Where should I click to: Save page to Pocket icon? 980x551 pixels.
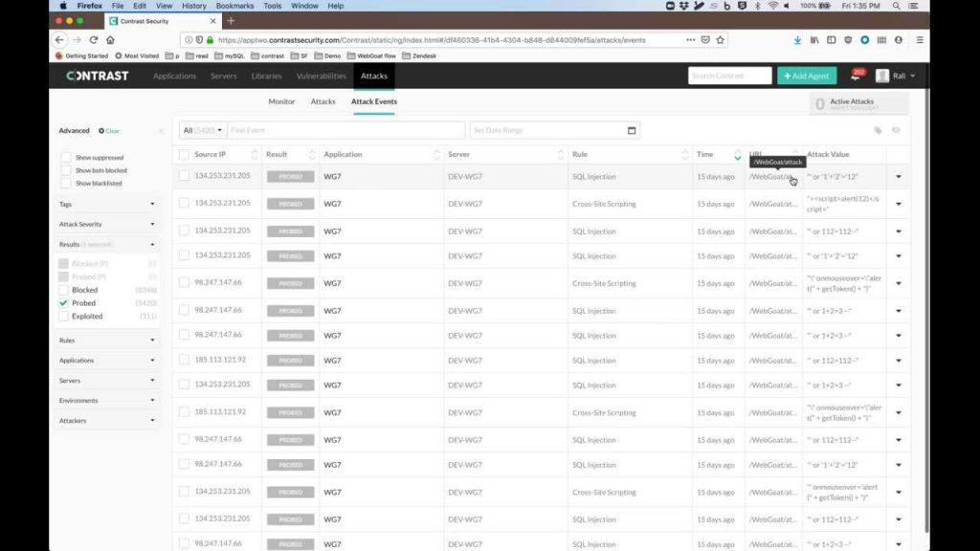pos(705,40)
